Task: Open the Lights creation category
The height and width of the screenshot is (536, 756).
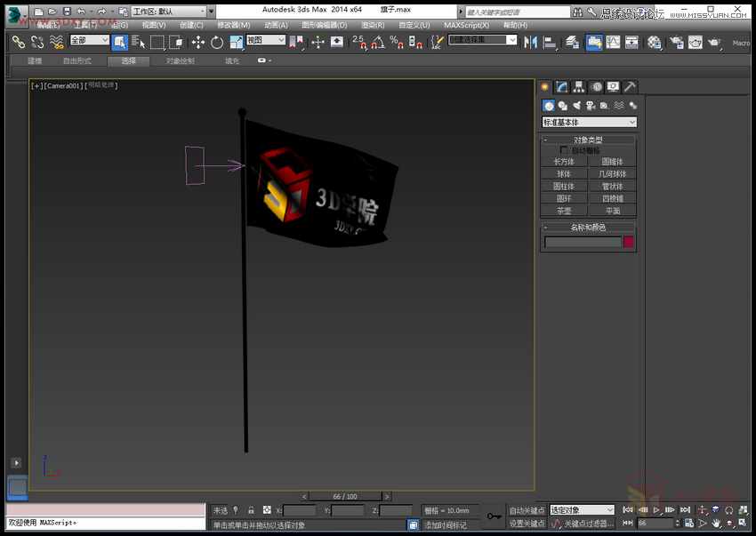Action: (x=577, y=106)
